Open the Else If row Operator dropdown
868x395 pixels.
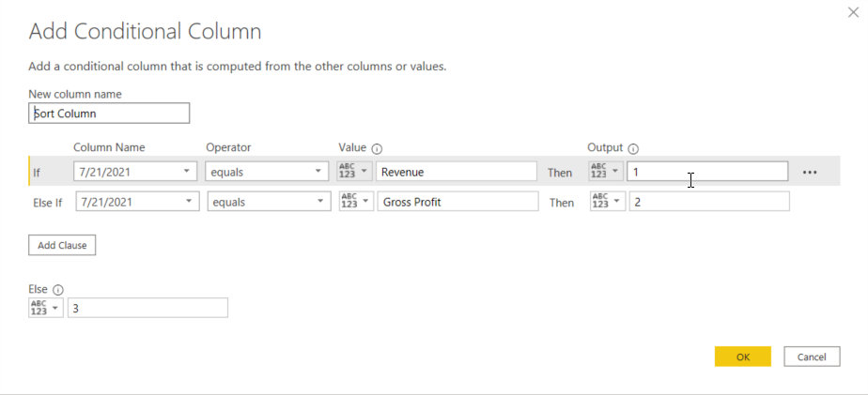(x=268, y=202)
